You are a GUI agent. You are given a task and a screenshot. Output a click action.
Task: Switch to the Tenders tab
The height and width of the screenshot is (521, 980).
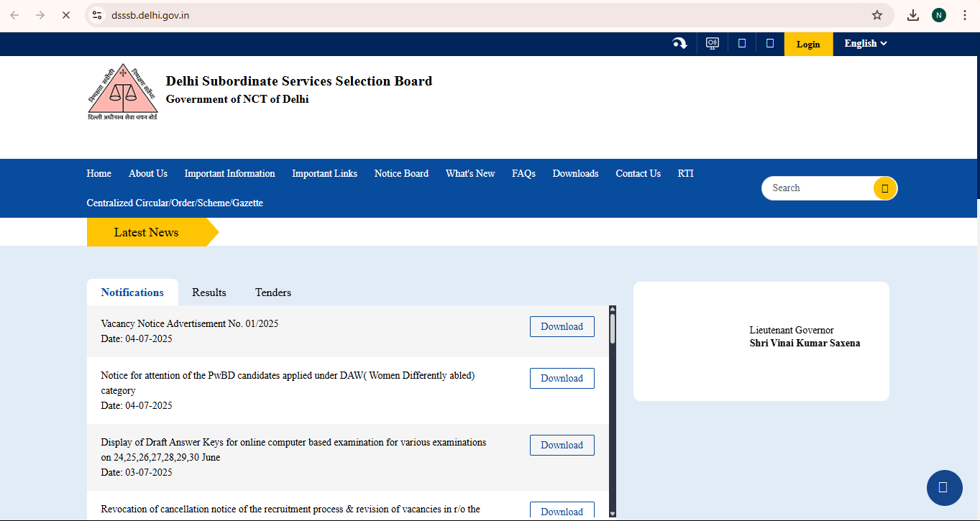pos(273,292)
